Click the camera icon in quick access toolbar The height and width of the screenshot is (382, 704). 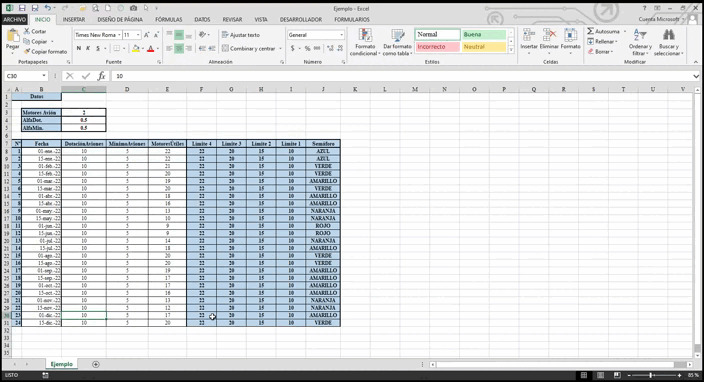click(x=133, y=8)
